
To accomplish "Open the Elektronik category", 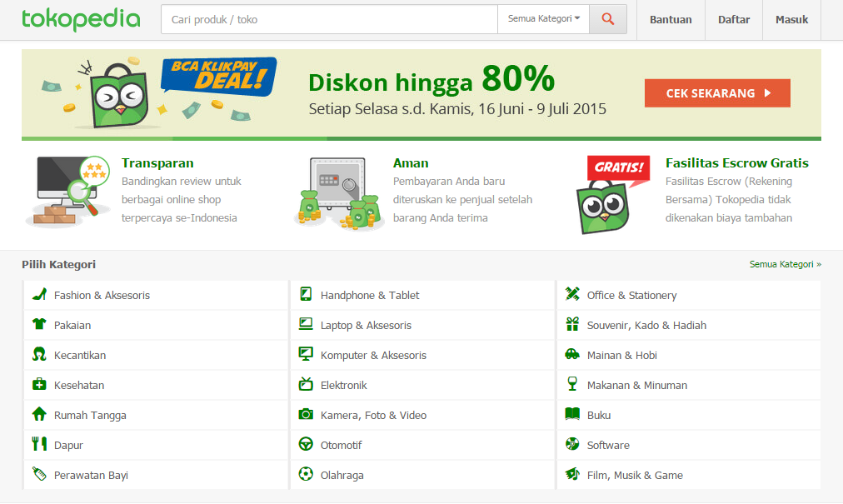I will (x=422, y=385).
